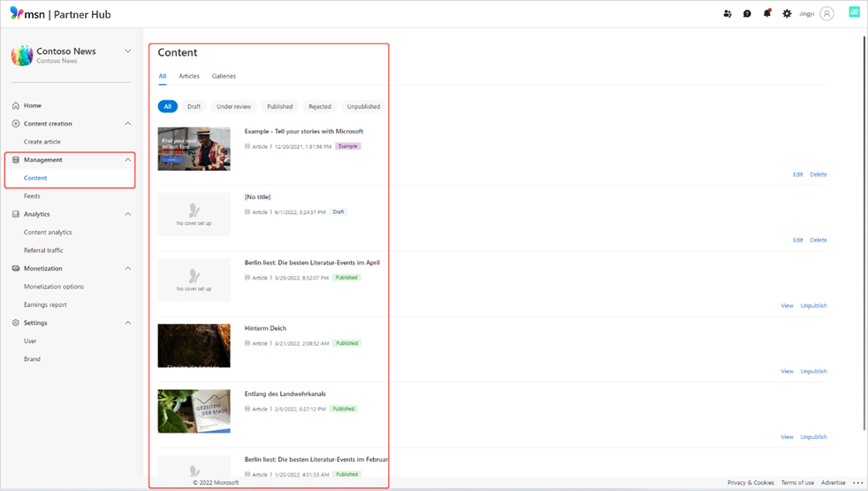The image size is (868, 491).
Task: Click Unpublish for Hinterm Deich article
Action: (813, 372)
